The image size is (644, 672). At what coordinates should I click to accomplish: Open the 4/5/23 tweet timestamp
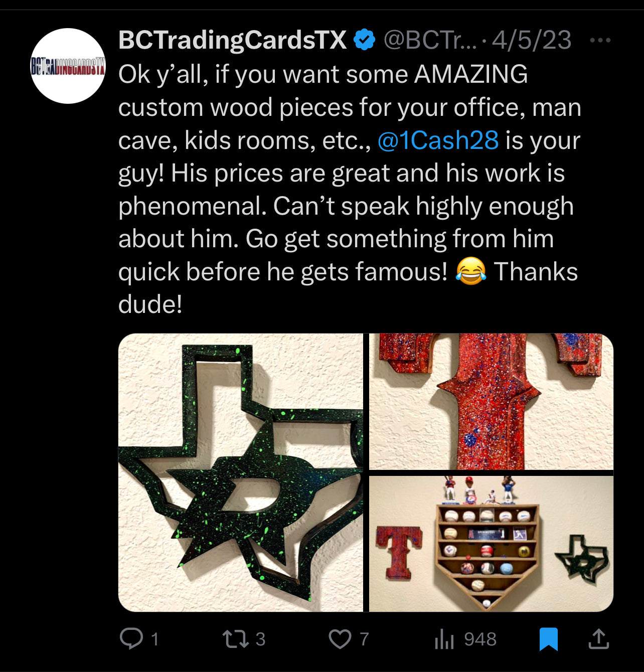coord(531,40)
